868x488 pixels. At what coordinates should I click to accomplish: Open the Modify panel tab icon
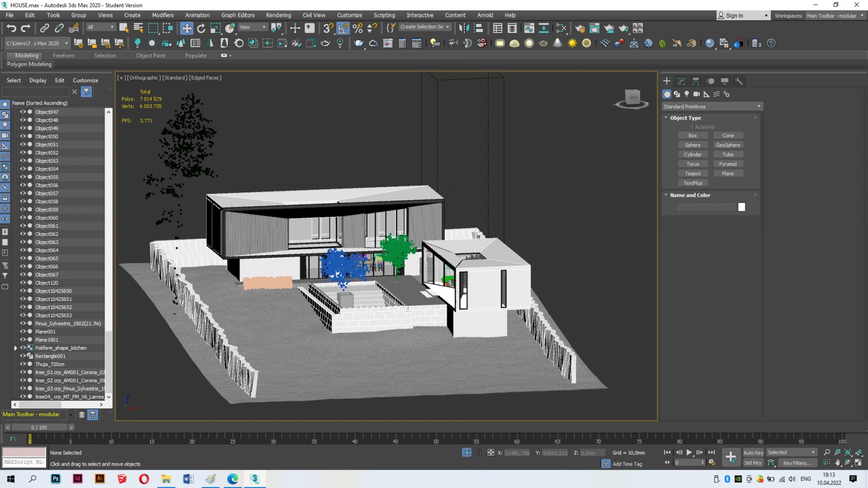681,81
